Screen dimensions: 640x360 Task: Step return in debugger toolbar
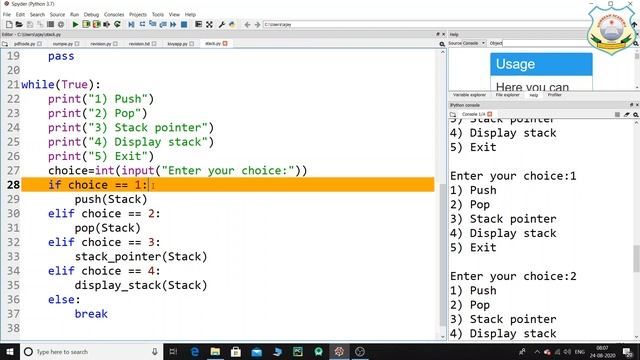(163, 24)
